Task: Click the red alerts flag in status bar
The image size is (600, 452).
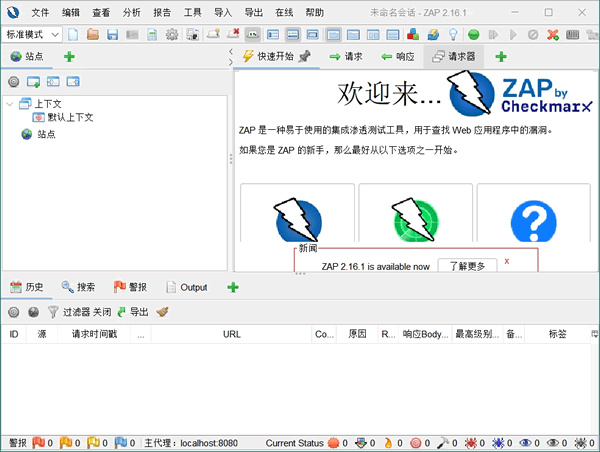Action: pyautogui.click(x=39, y=442)
